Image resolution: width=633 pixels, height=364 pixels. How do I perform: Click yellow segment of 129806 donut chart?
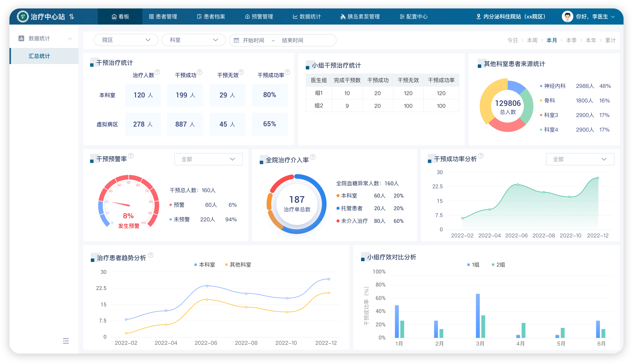tap(488, 100)
